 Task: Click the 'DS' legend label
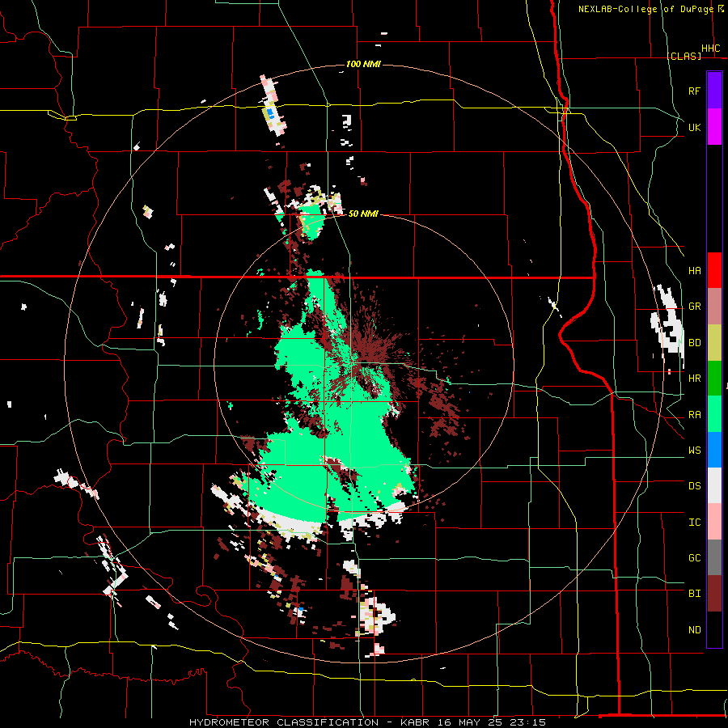[x=694, y=486]
